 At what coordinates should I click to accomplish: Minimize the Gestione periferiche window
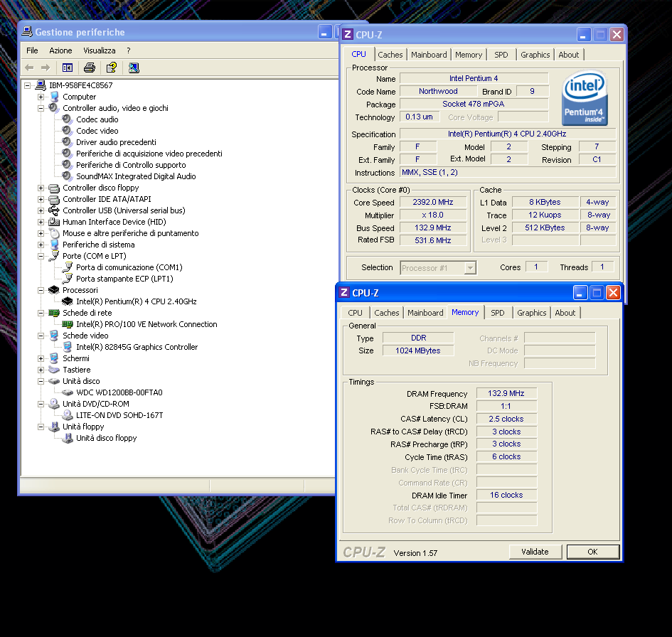324,32
